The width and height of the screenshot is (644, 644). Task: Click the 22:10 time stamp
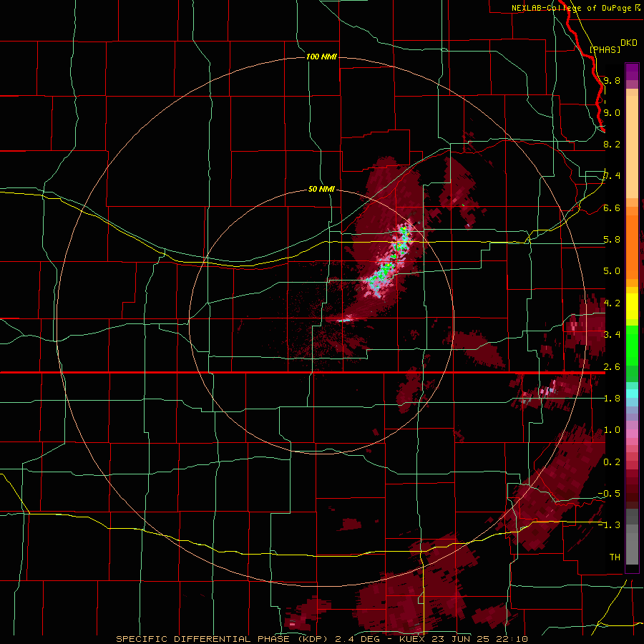[513, 639]
